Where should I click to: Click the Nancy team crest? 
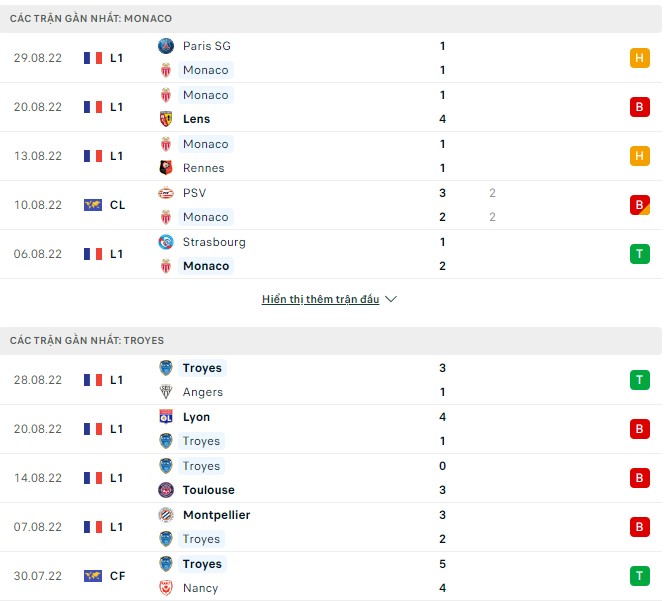click(x=166, y=588)
